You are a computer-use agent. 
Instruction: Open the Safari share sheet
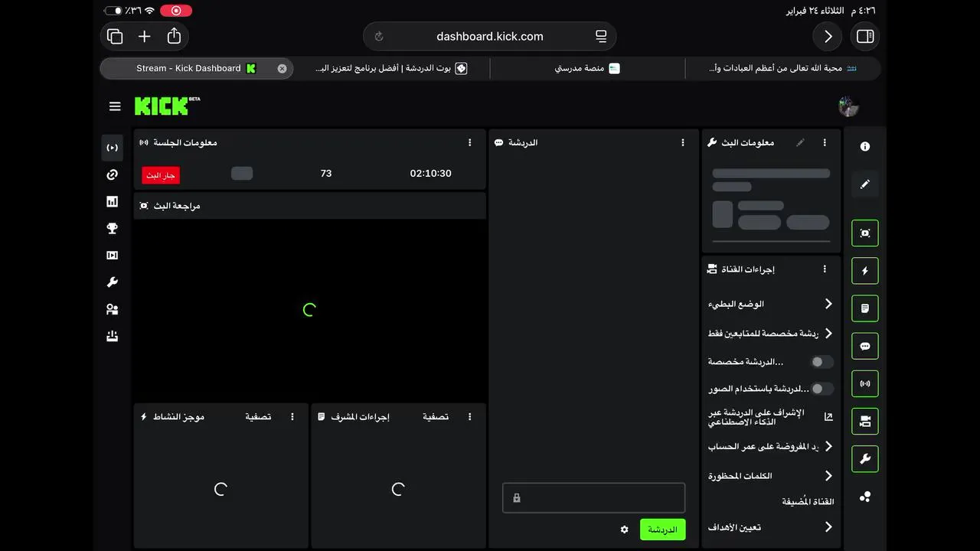(174, 36)
